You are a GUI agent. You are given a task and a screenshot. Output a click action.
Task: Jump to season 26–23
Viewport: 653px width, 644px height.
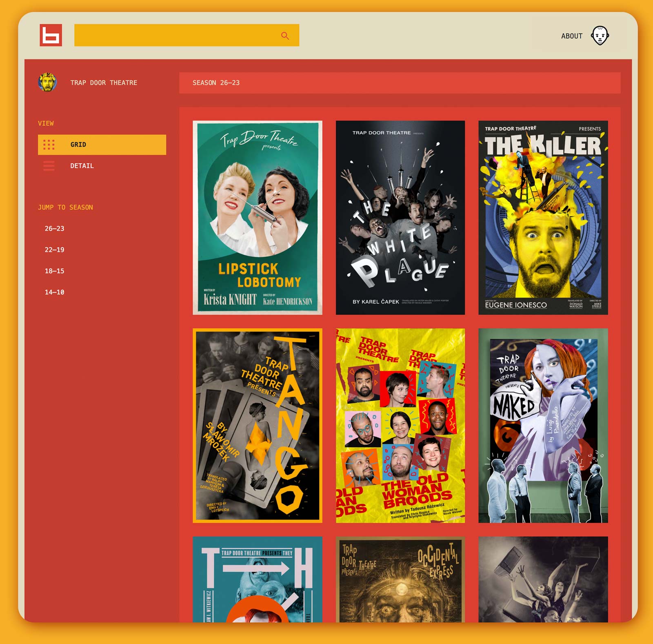pyautogui.click(x=55, y=229)
